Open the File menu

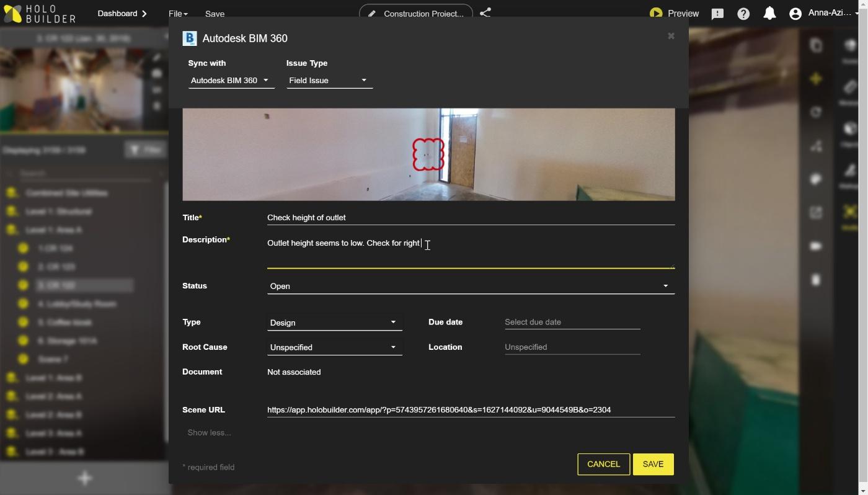(178, 14)
